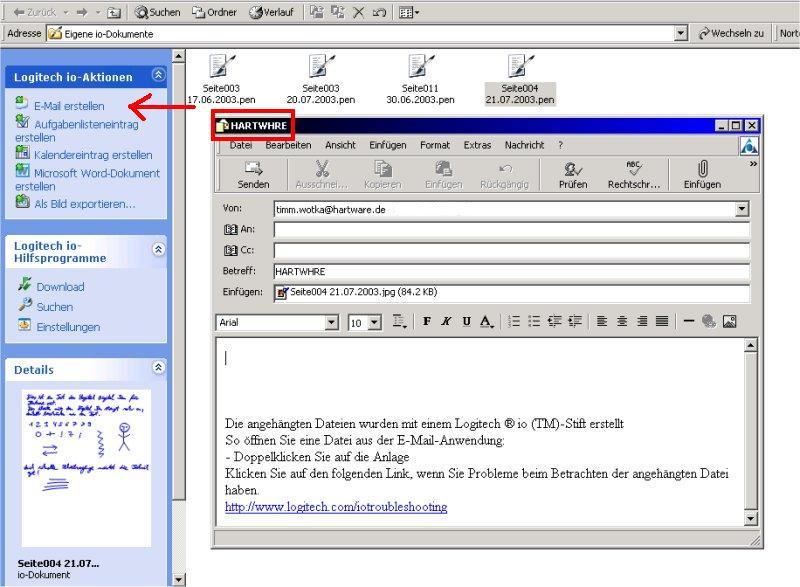Select the Seite011 30.06.2003.pen file

(420, 79)
